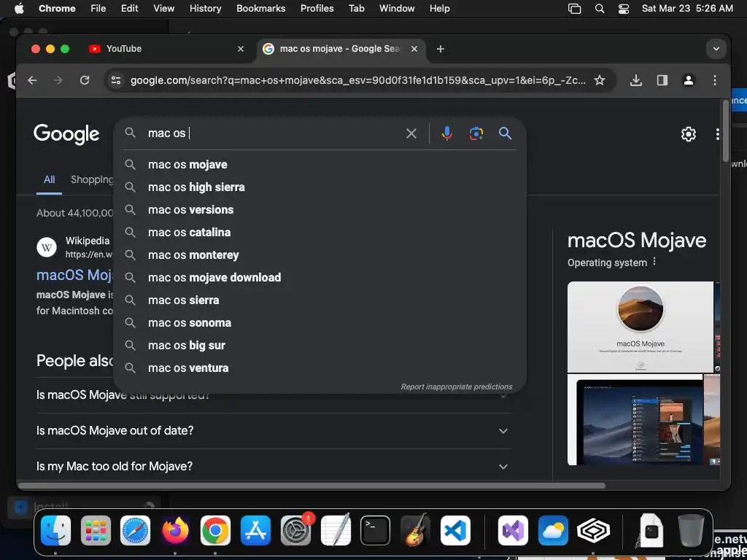
Task: Open Visual Studio purple icon in Dock
Action: 513,531
